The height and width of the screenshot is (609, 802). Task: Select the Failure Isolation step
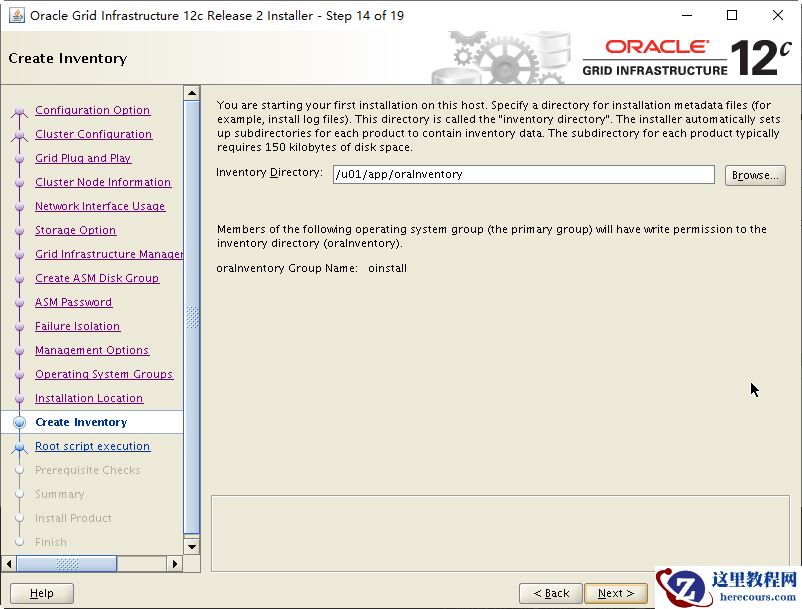(x=77, y=326)
